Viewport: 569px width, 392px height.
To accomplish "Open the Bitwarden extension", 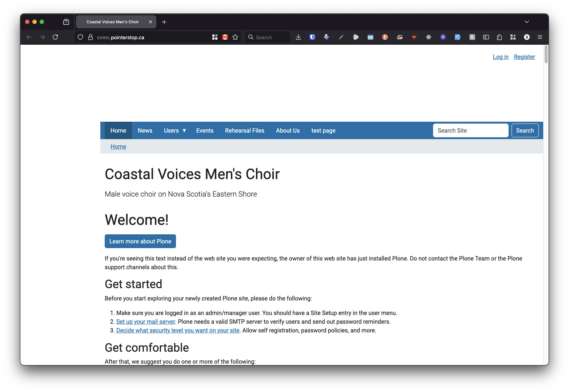I will pyautogui.click(x=312, y=37).
